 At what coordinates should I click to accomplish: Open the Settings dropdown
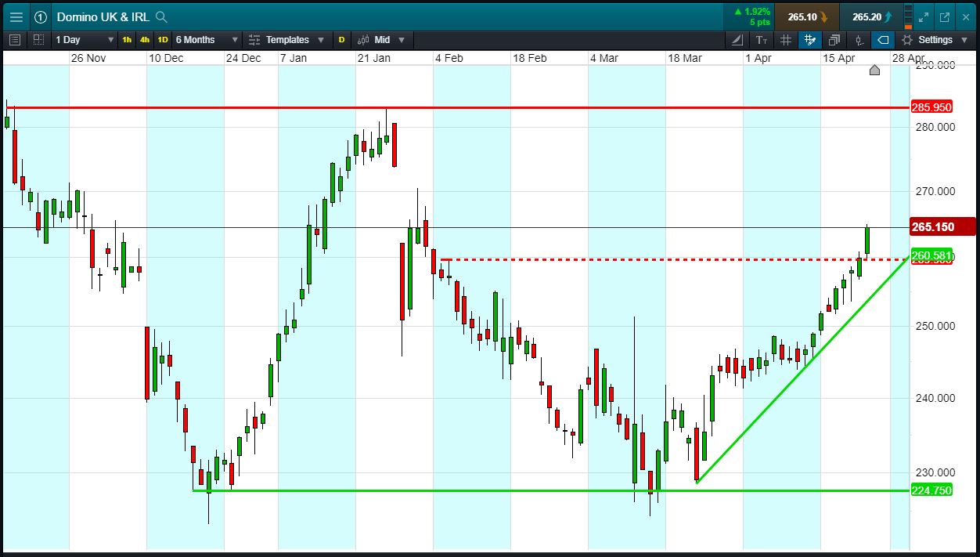tap(934, 39)
